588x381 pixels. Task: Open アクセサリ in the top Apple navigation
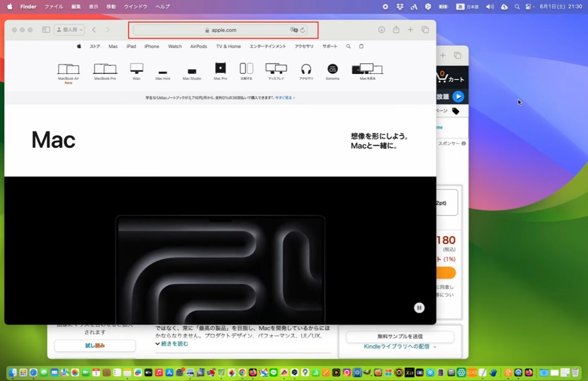click(x=304, y=46)
